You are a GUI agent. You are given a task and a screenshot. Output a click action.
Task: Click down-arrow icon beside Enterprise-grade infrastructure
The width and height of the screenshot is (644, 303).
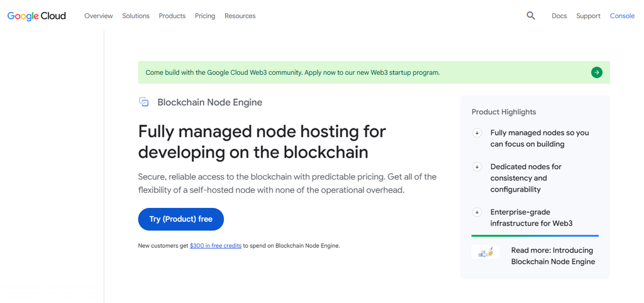[477, 212]
